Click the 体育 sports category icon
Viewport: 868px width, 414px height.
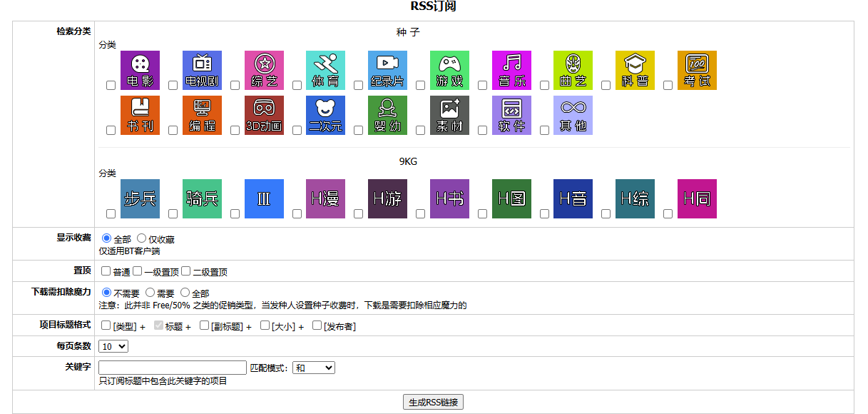click(325, 70)
